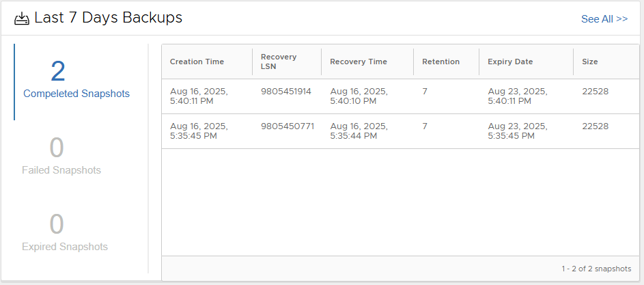Viewport: 644px width, 285px height.
Task: Click the 1 - 2 of 2 snapshots footer
Action: coord(596,269)
